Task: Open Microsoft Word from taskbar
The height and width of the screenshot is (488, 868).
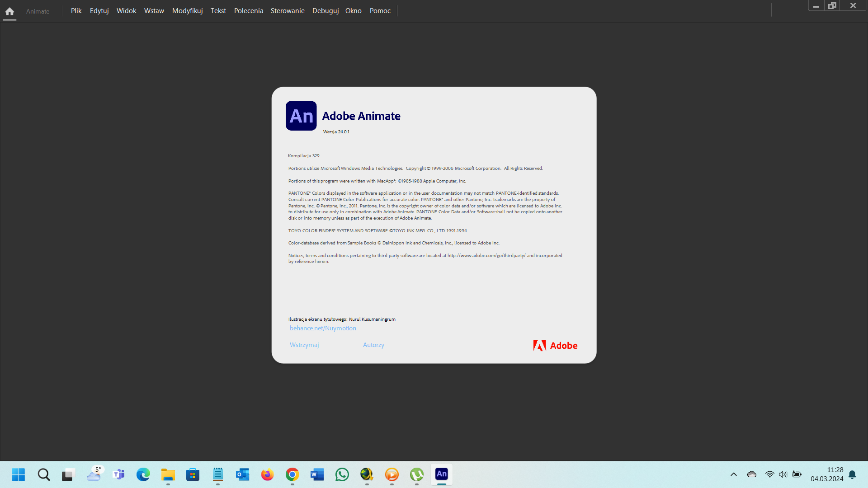Action: [317, 474]
